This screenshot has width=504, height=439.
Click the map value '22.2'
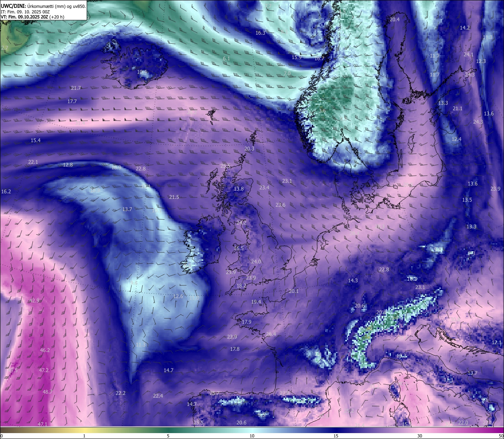(120, 393)
